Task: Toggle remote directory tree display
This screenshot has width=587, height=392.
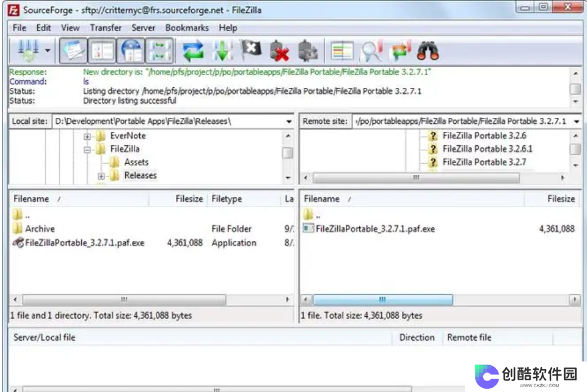Action: [x=131, y=50]
